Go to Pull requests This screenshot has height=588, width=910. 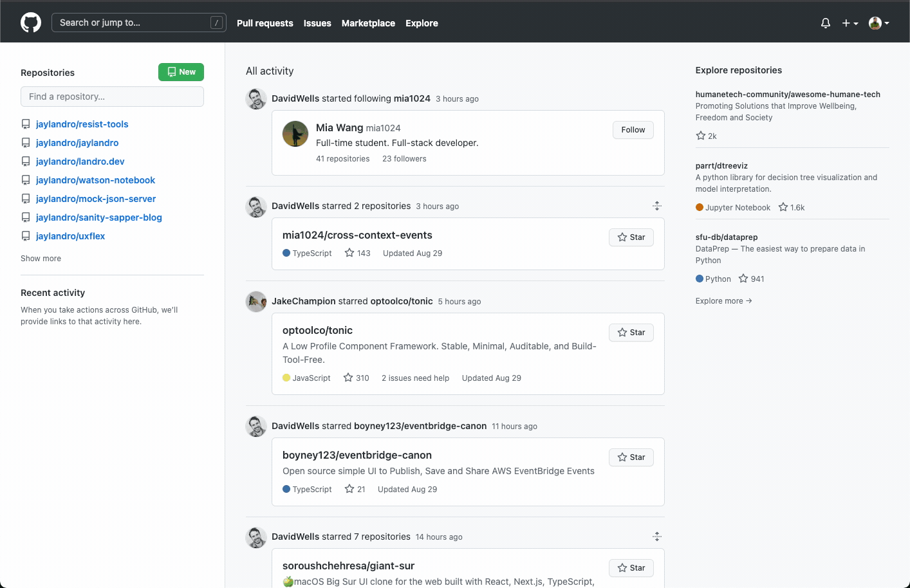[265, 23]
